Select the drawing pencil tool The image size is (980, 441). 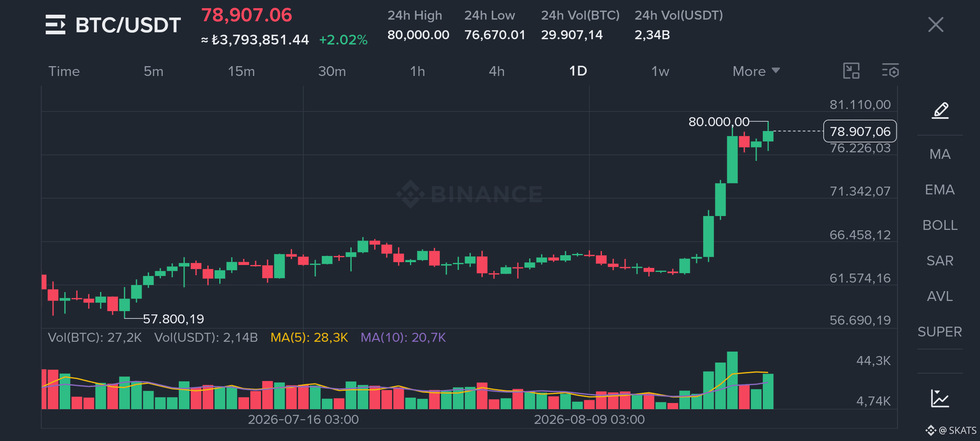940,110
